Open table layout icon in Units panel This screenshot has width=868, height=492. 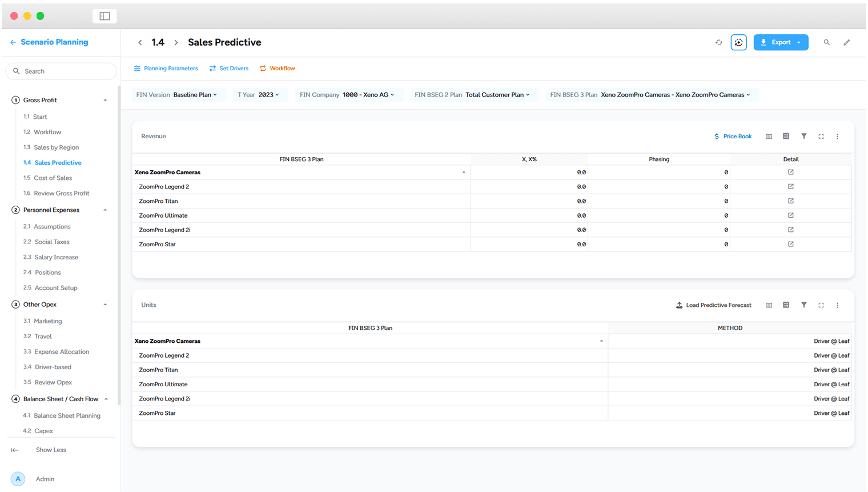tap(786, 305)
